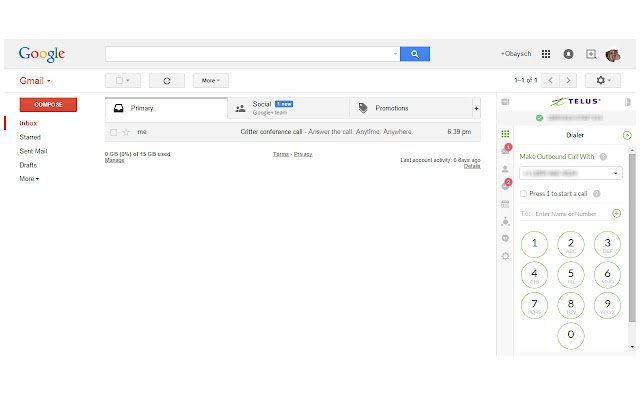
Task: Open TELUS sidebar icon with badge 2
Action: click(506, 185)
